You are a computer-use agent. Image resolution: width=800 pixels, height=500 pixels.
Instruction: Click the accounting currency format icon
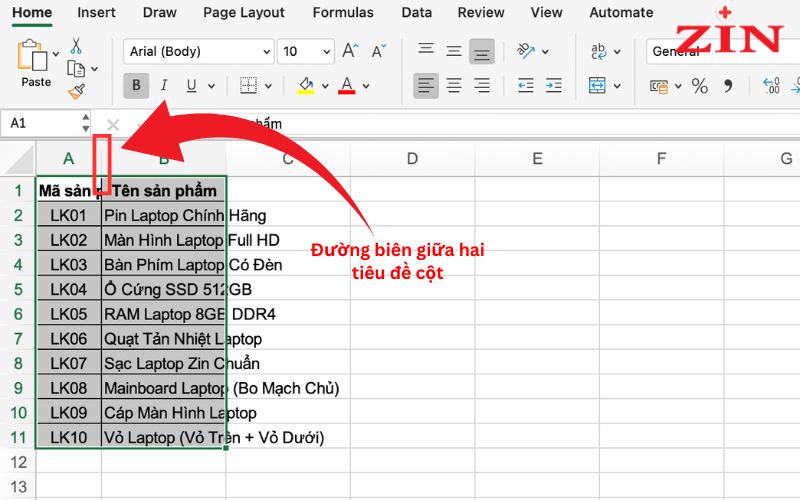coord(659,86)
